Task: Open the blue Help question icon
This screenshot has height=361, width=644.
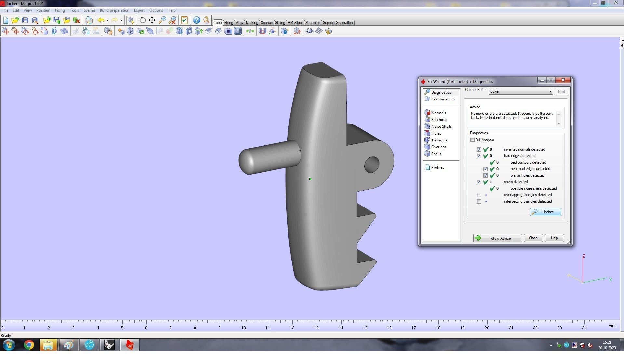Action: [x=196, y=20]
